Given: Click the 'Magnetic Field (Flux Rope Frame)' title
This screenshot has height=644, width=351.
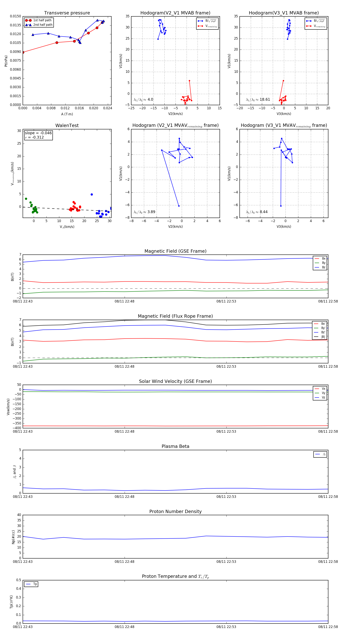Looking at the screenshot, I should click(x=175, y=316).
